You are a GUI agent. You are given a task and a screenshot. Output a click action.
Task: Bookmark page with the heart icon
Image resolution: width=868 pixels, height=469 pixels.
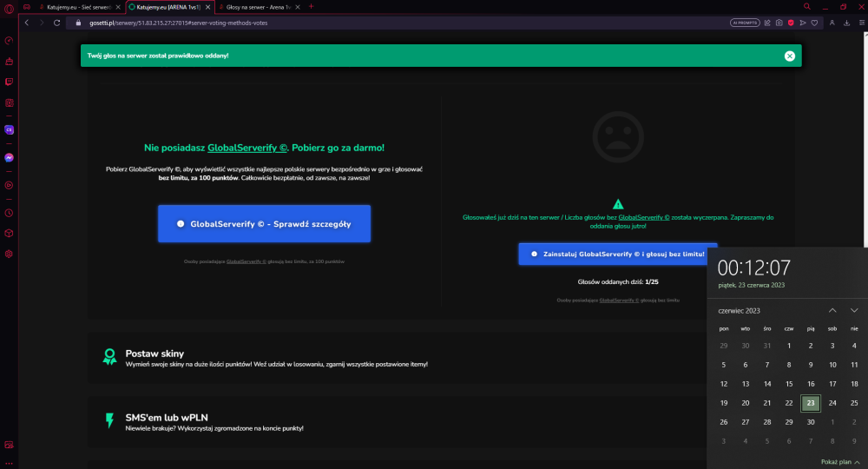(814, 23)
